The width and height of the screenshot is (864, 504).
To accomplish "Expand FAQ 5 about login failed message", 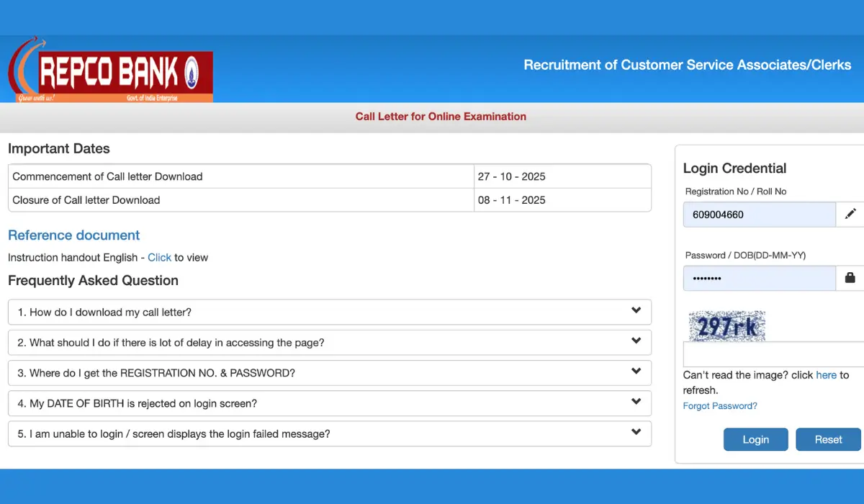I will (x=329, y=433).
